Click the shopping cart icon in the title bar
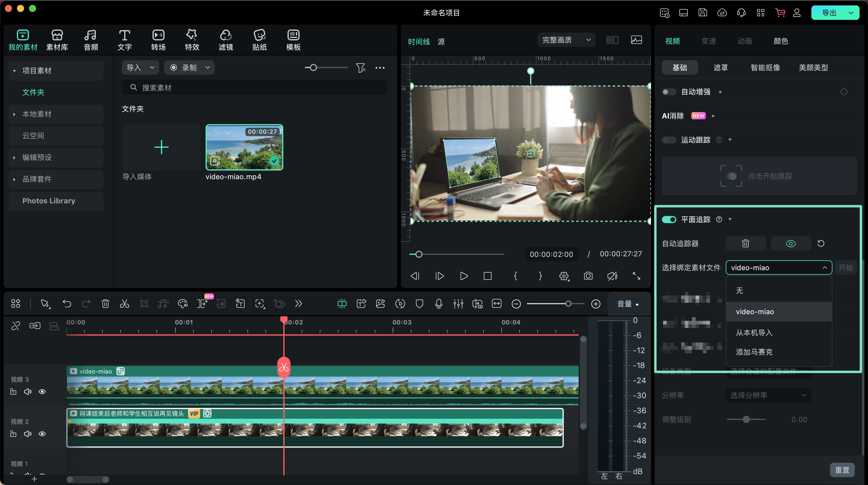This screenshot has height=485, width=868. 780,13
